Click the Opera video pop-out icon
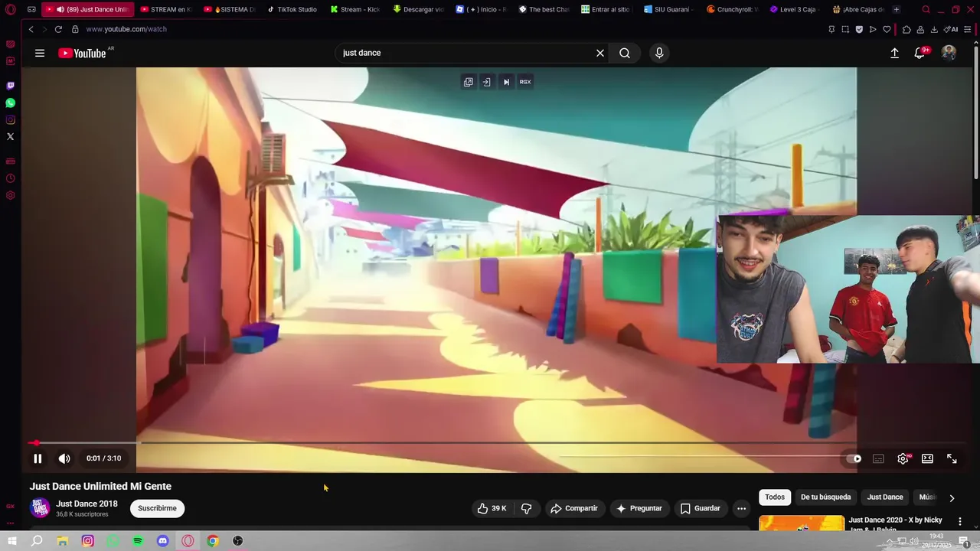 click(x=468, y=82)
